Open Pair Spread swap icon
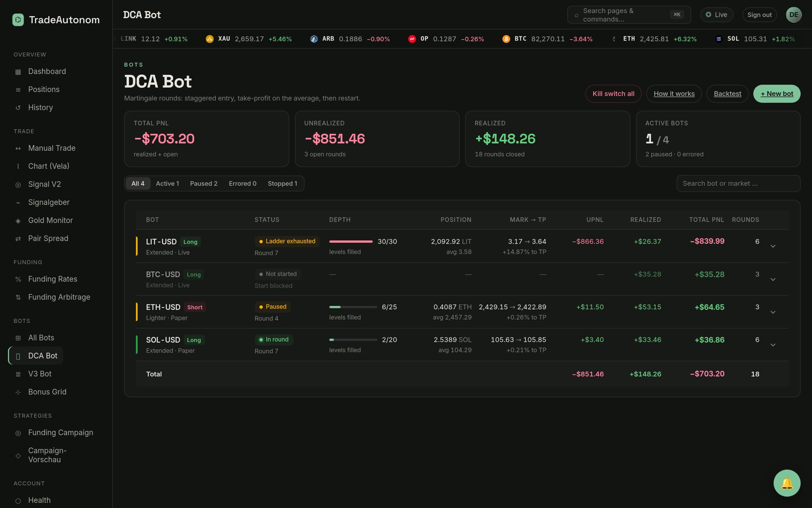Screen dimensions: 812x508 pos(18,239)
